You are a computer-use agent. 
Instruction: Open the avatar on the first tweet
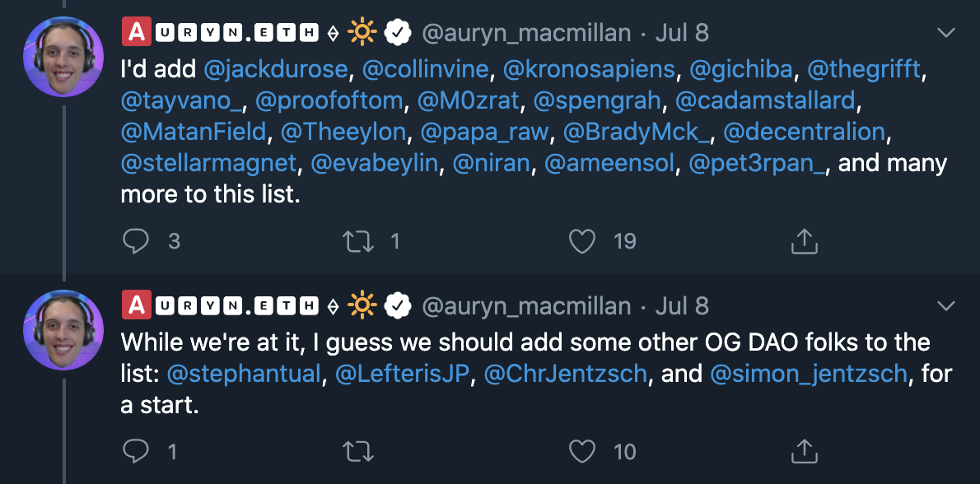pyautogui.click(x=63, y=58)
